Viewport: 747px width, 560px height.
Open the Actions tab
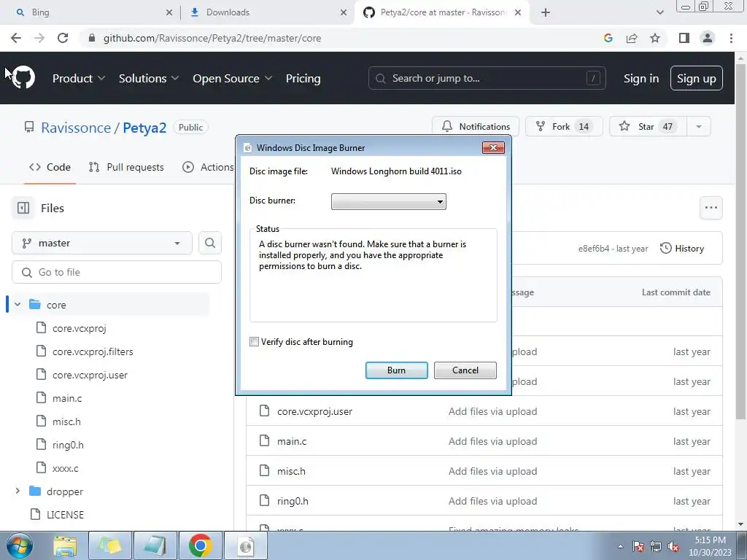[x=208, y=167]
